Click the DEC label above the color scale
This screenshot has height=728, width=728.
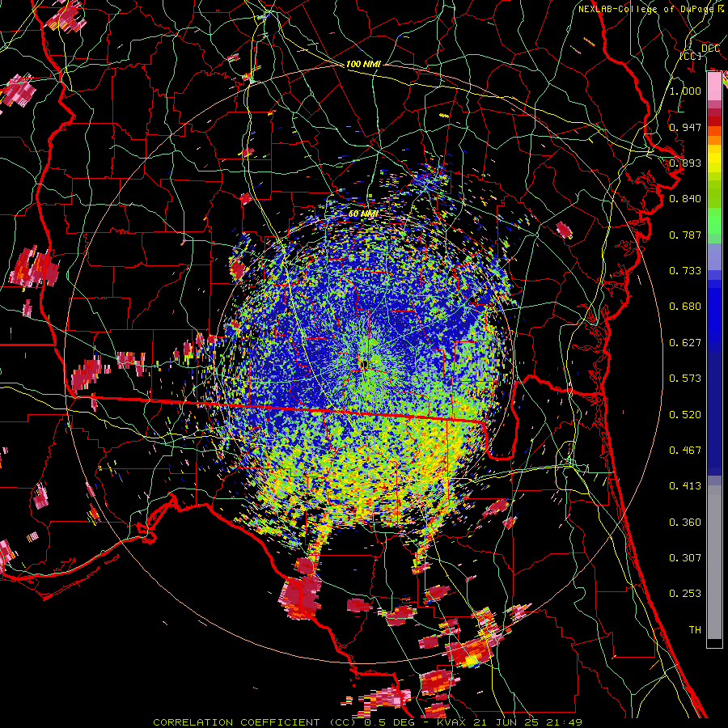click(710, 49)
